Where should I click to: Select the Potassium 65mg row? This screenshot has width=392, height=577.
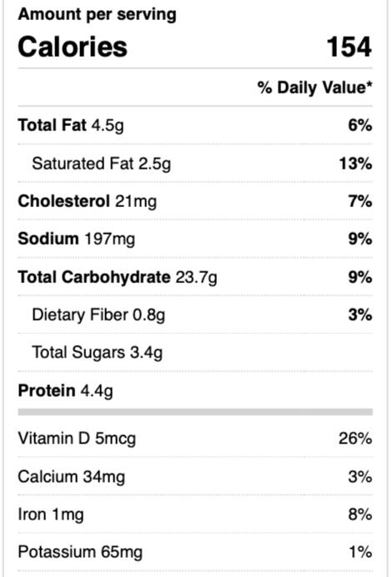click(x=195, y=552)
